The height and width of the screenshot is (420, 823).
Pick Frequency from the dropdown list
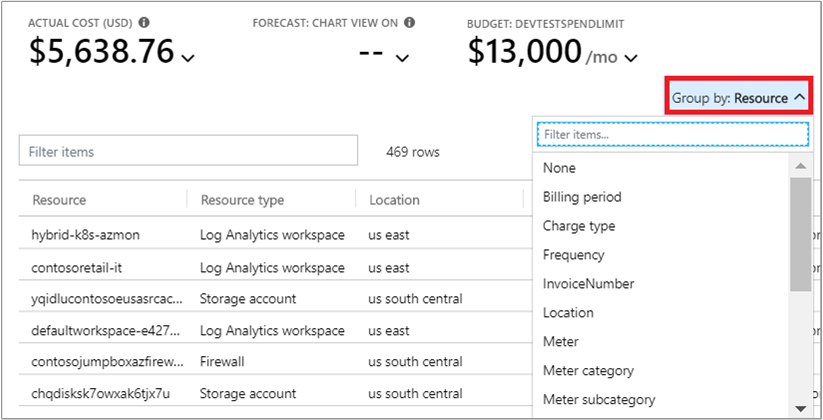tap(574, 255)
